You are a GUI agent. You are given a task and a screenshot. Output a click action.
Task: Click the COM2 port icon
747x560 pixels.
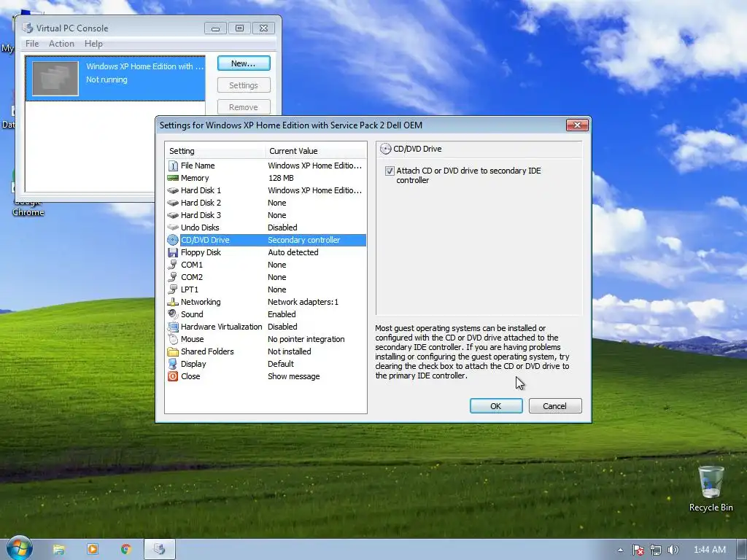(173, 277)
